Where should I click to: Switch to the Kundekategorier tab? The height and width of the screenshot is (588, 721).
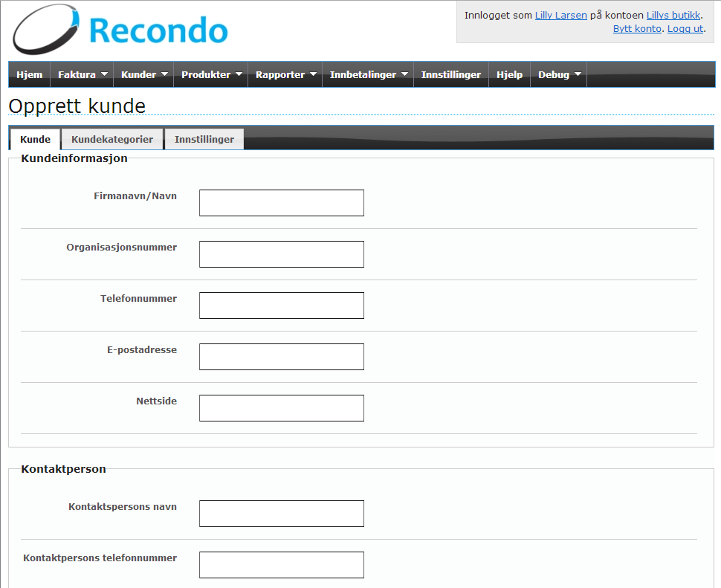tap(112, 139)
